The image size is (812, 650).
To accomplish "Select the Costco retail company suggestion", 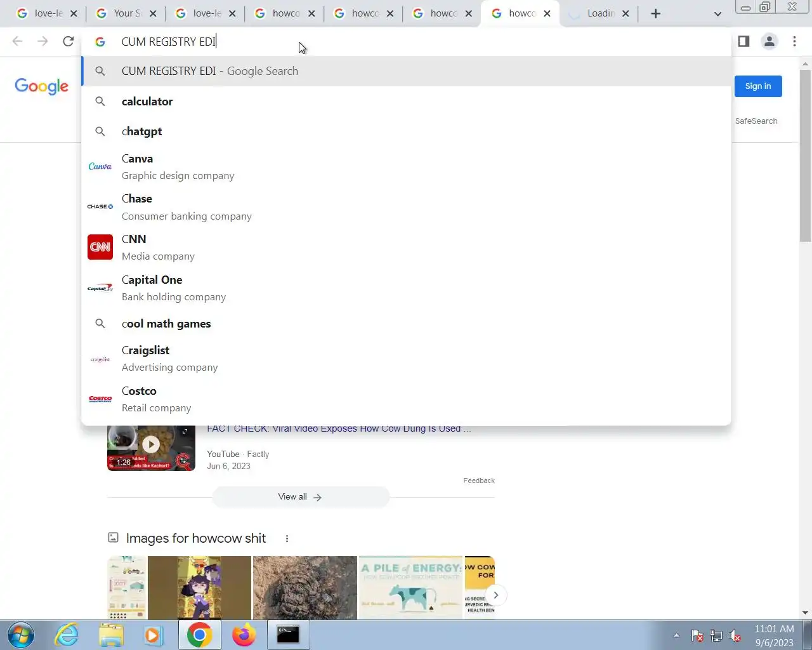I will tap(406, 399).
